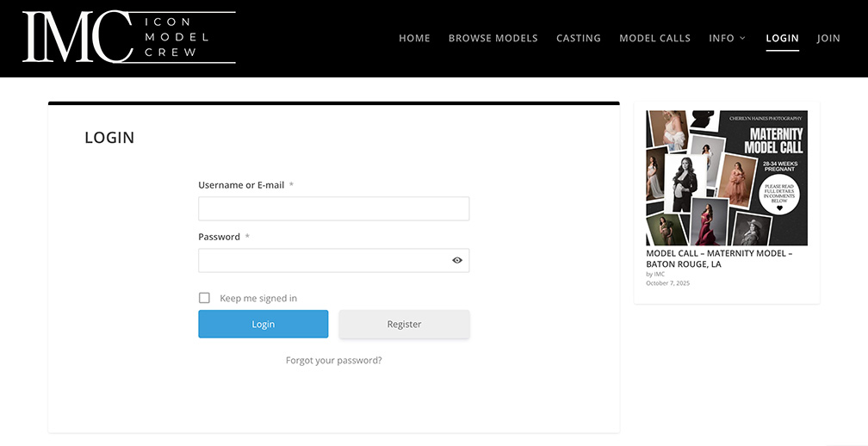Click the IMC author link under post
This screenshot has height=446, width=868.
(x=659, y=275)
